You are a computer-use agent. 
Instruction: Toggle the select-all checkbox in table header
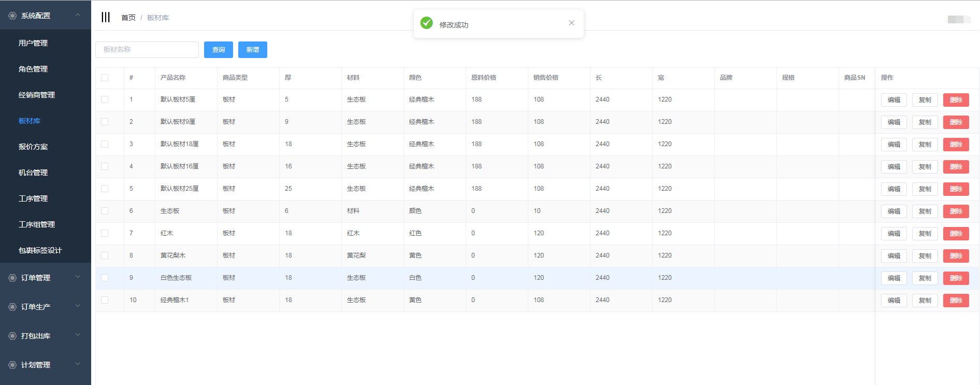tap(105, 78)
